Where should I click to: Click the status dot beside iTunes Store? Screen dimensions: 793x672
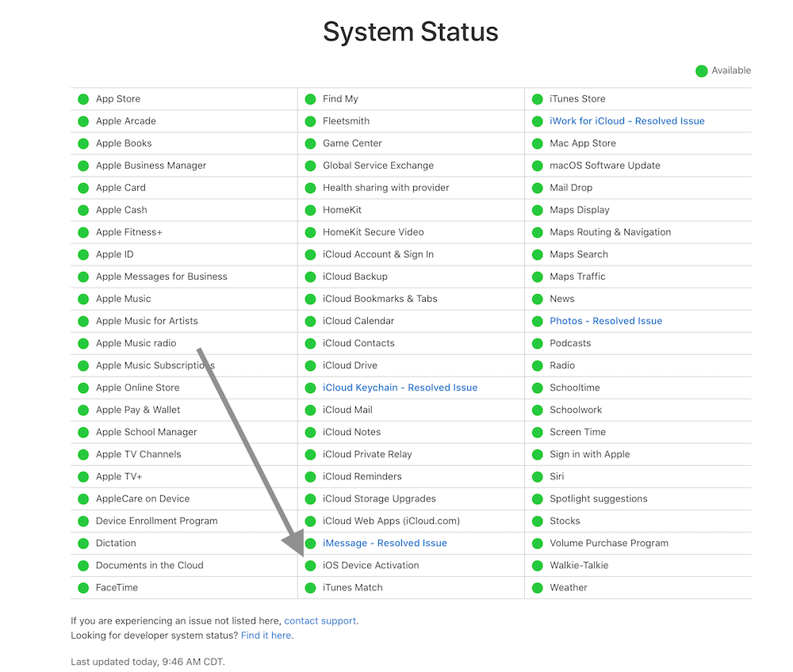coord(538,99)
